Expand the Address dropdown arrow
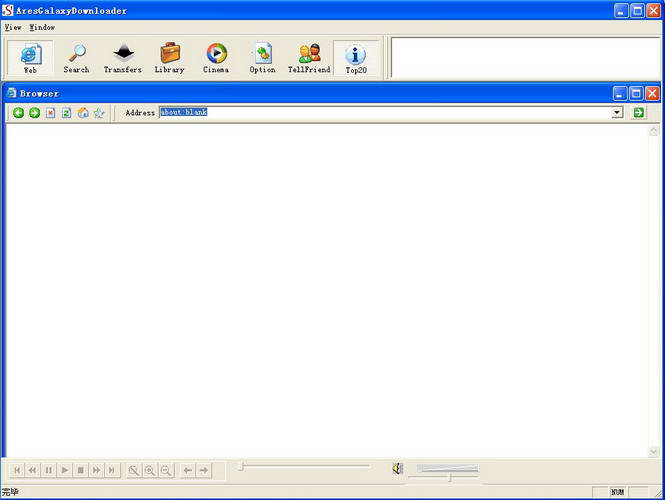665x500 pixels. pos(617,112)
